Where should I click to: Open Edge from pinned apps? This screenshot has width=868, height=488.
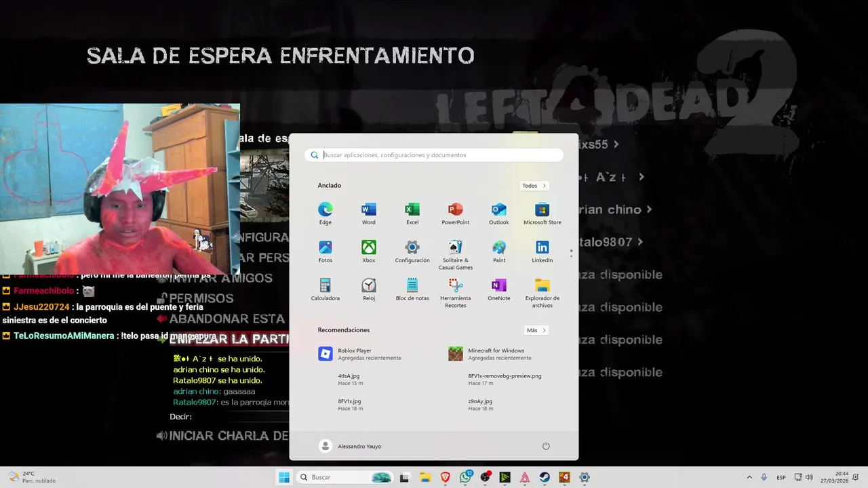coord(325,213)
